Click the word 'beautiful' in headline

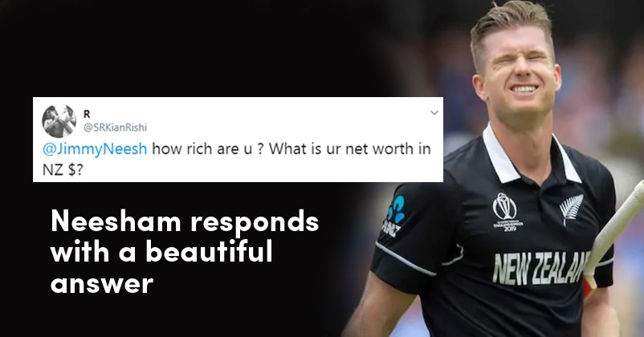(209, 251)
